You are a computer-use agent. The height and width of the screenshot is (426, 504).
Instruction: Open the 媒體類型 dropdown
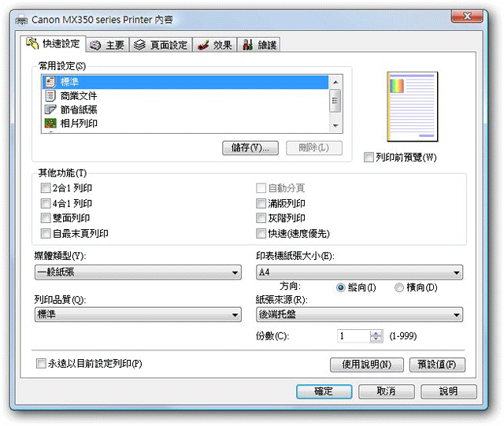click(138, 272)
